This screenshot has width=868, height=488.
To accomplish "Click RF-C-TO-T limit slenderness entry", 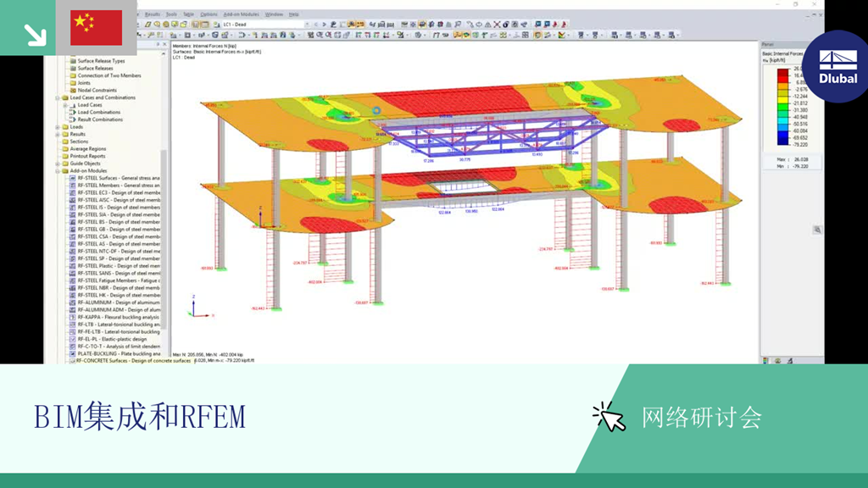I will pos(119,347).
